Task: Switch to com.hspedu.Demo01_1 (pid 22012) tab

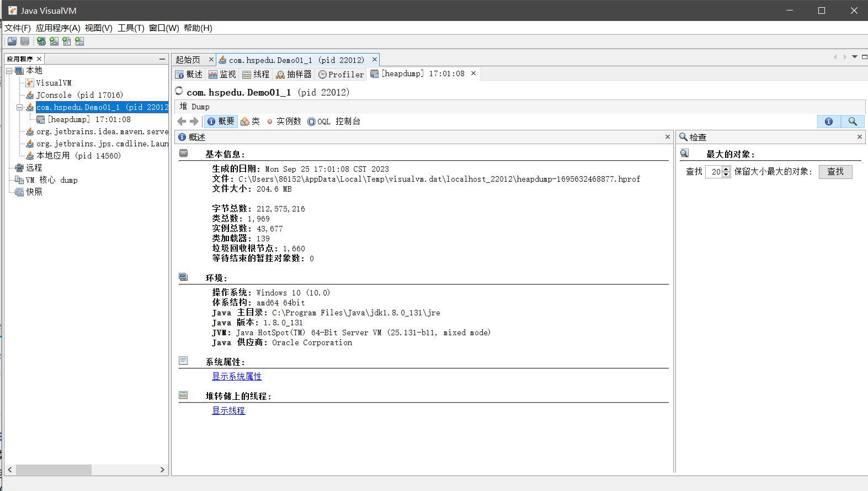Action: point(296,60)
